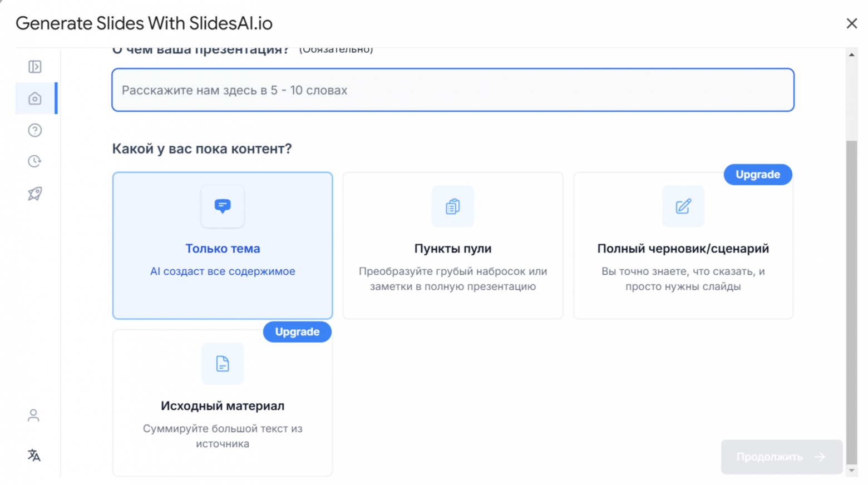868x485 pixels.
Task: Pick 'Исходный материал' content option
Action: (x=223, y=403)
